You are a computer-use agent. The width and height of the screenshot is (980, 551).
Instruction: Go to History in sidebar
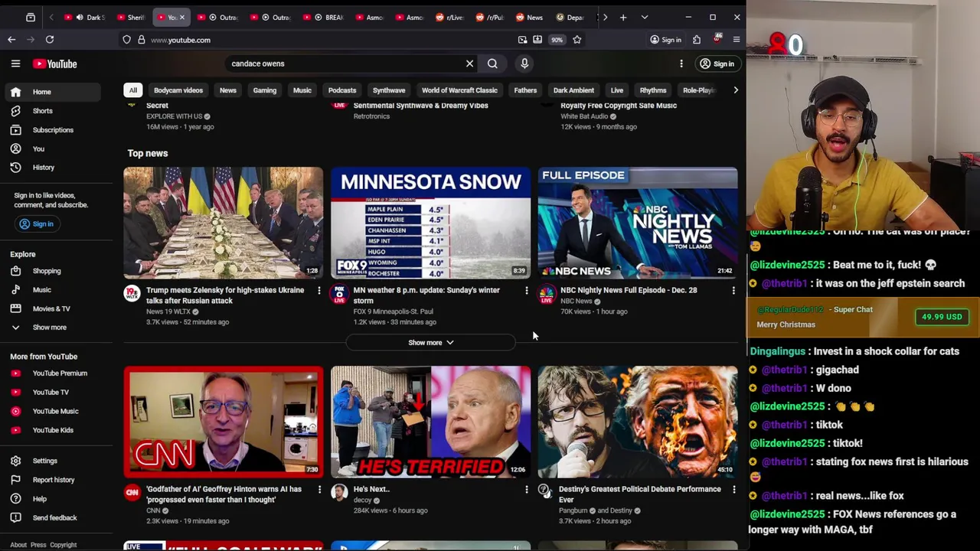[43, 168]
